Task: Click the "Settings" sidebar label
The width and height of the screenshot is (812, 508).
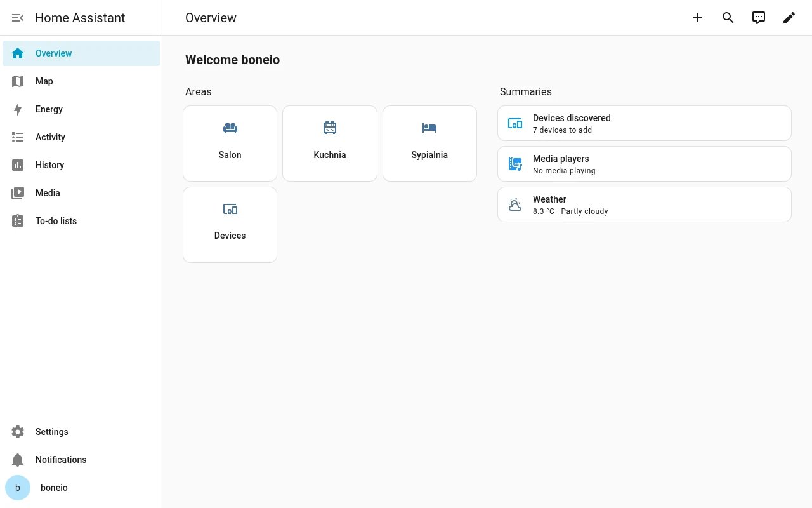Action: (51, 432)
